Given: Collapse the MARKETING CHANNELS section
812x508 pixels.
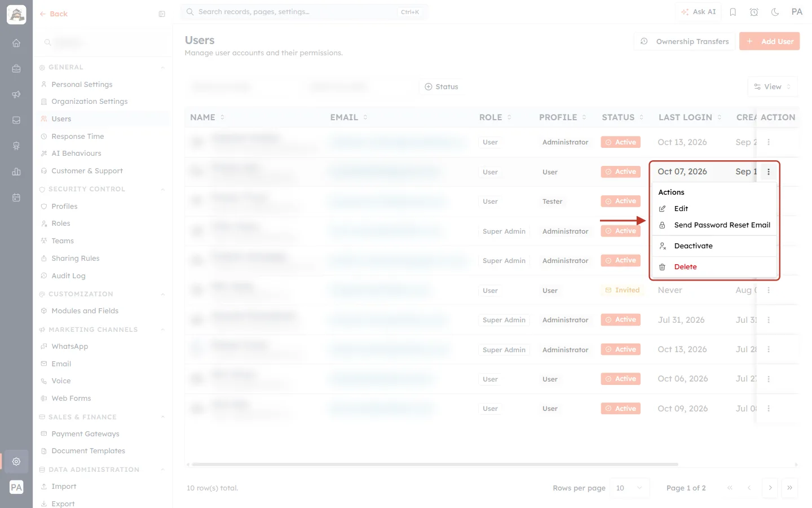Looking at the screenshot, I should (162, 330).
